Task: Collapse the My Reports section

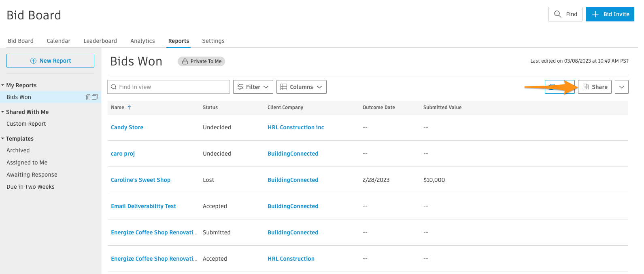Action: tap(3, 85)
